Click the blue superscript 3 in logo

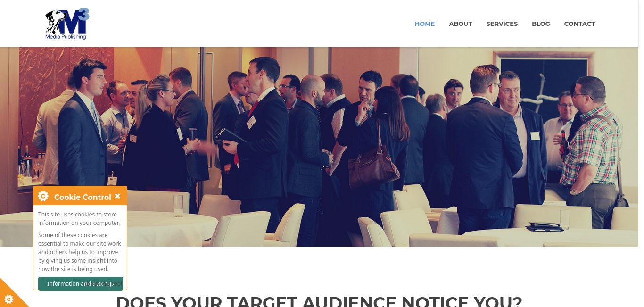pos(84,14)
